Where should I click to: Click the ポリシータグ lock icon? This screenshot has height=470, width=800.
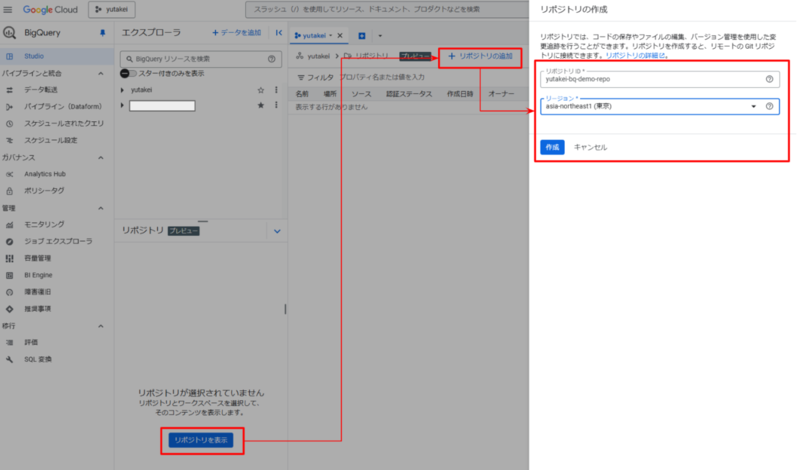(9, 191)
